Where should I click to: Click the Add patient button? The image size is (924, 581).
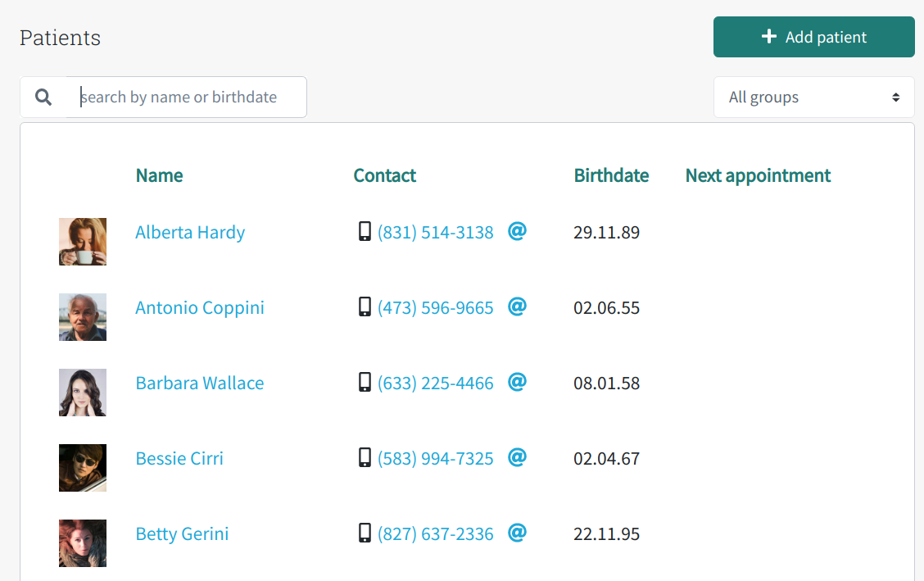(x=813, y=37)
